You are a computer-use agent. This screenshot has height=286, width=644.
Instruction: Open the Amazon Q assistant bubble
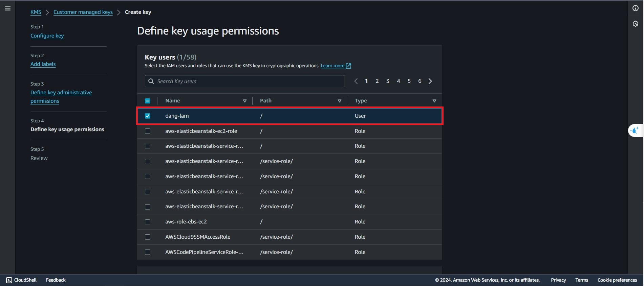[635, 130]
